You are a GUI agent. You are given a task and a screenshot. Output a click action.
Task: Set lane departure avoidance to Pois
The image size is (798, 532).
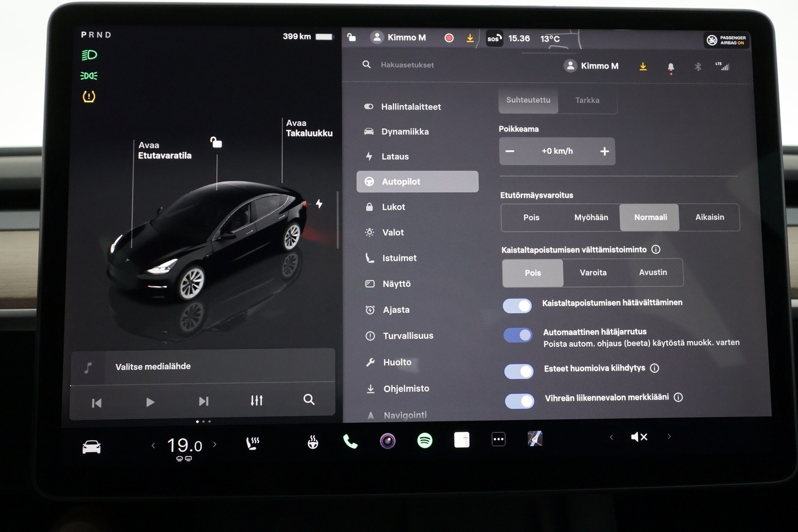coord(533,273)
